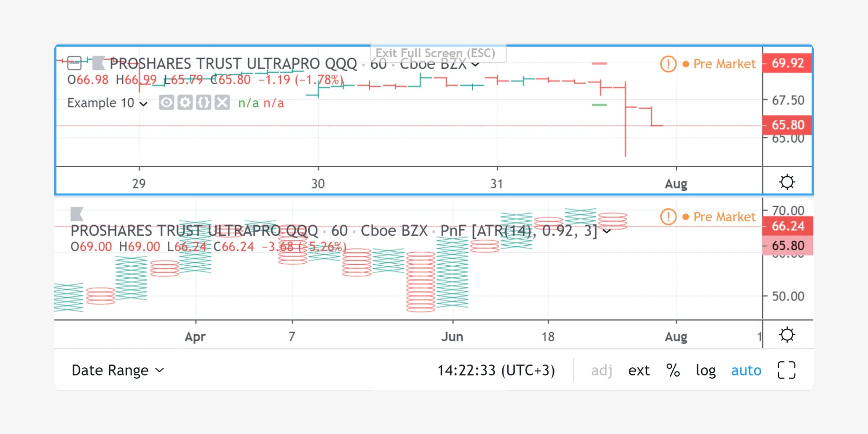Click the flag icon beside top chart title
The width and height of the screenshot is (868, 434).
tap(98, 63)
